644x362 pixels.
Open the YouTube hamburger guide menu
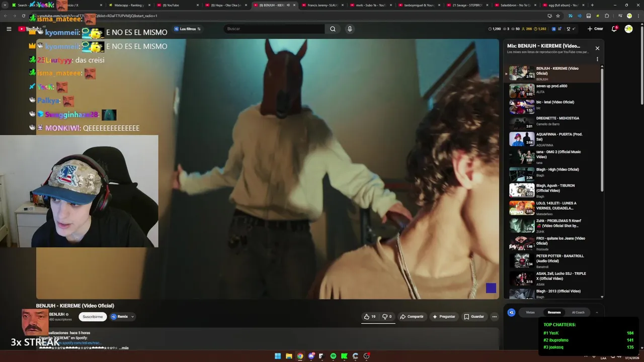click(x=9, y=29)
